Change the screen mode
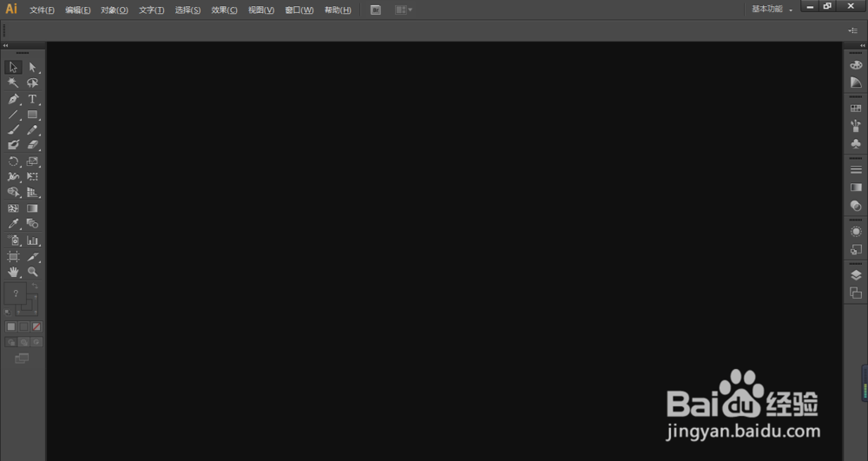Screen dimensions: 868x461 pyautogui.click(x=23, y=359)
